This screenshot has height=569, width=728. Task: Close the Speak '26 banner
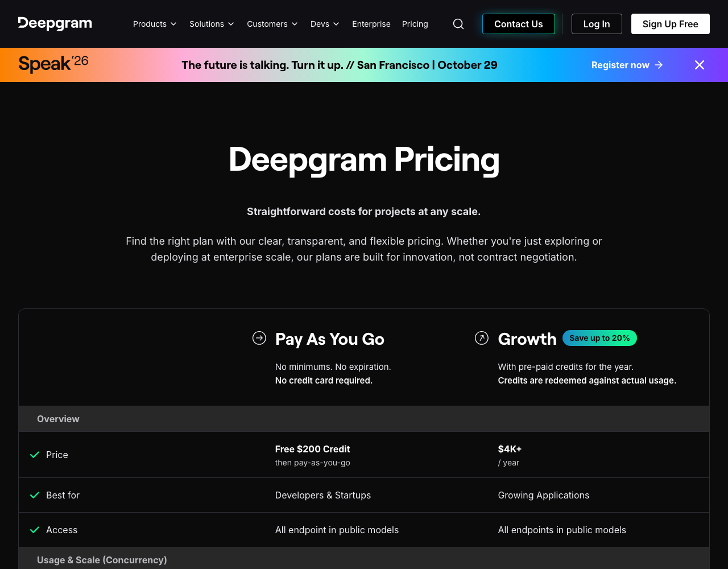(x=700, y=65)
